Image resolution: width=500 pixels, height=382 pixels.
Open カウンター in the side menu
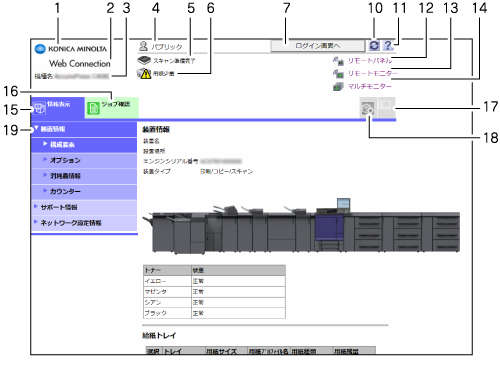coord(84,192)
